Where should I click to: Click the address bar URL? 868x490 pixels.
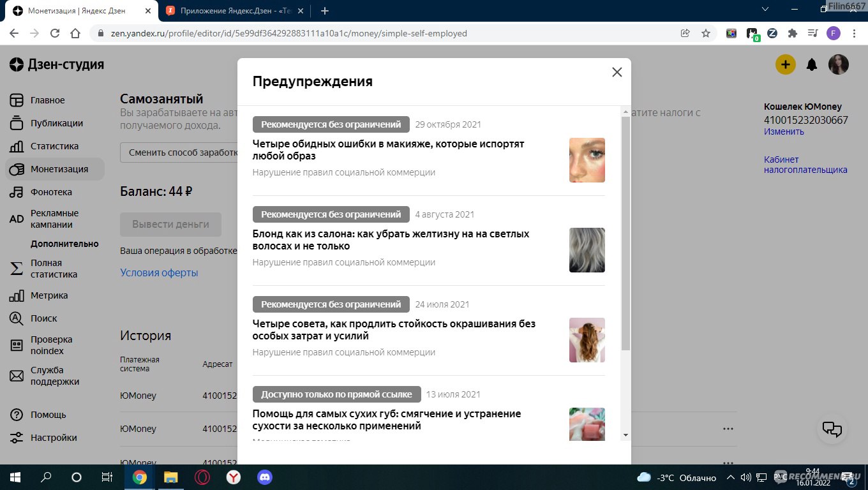[x=288, y=33]
